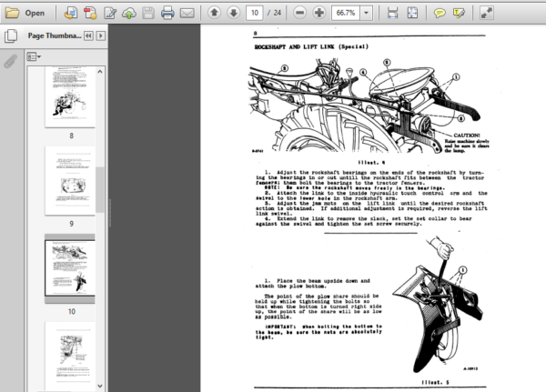
Task: Go to next page down arrow
Action: (x=234, y=13)
